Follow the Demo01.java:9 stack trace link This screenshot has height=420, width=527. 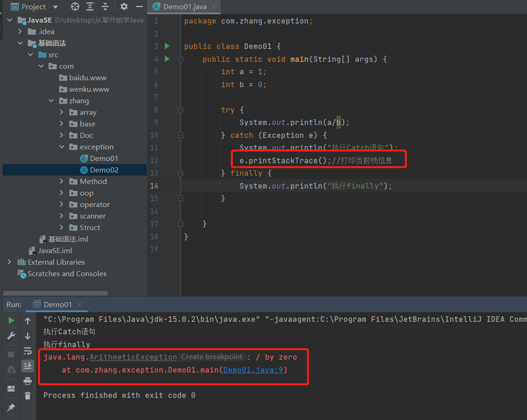click(x=253, y=370)
